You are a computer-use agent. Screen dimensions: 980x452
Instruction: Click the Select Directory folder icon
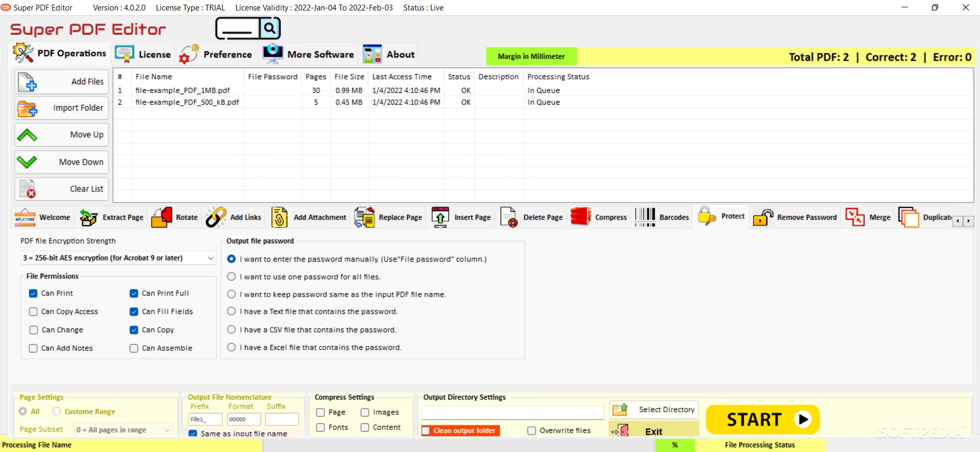point(620,410)
